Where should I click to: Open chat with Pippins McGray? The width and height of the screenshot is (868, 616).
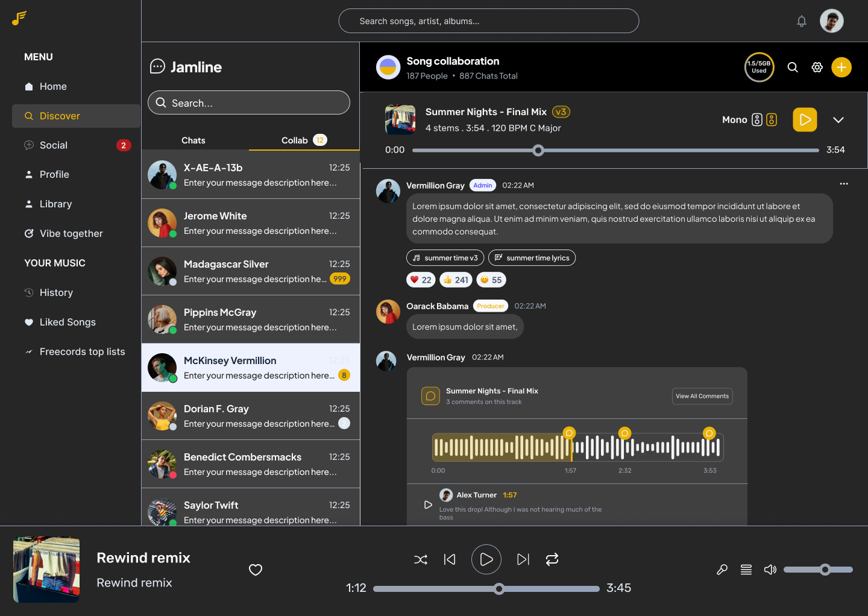coord(251,319)
